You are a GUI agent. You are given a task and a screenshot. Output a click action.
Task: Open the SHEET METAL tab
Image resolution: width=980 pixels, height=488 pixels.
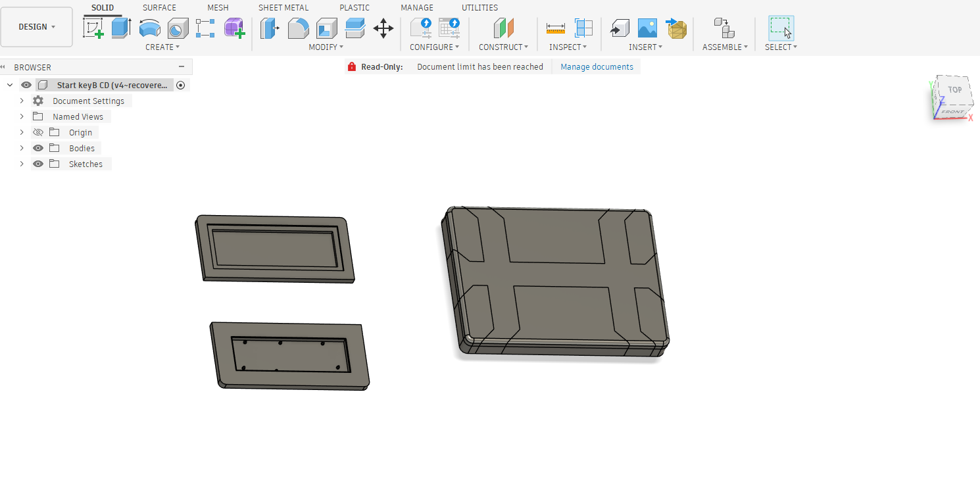pyautogui.click(x=283, y=8)
